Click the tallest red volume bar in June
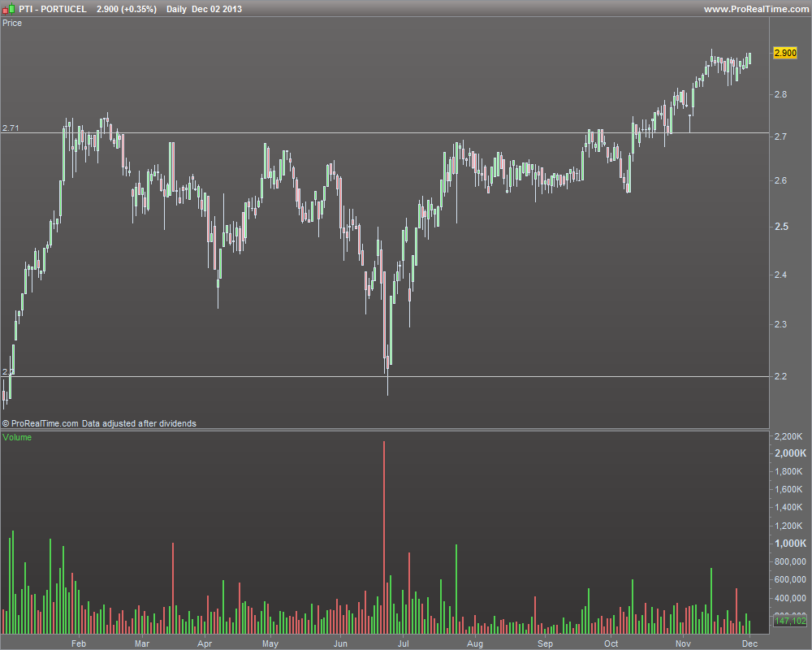This screenshot has height=650, width=812. pos(384,537)
